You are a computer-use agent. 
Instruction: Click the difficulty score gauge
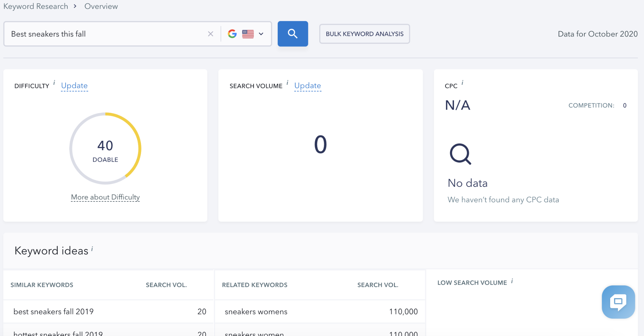[105, 149]
